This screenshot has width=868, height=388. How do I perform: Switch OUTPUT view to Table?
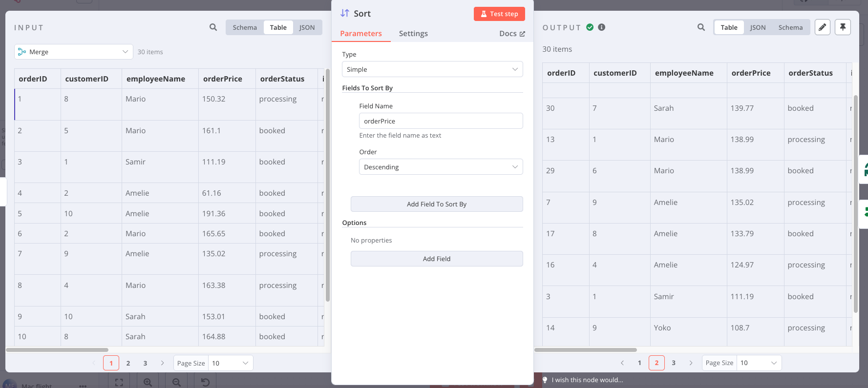tap(729, 27)
